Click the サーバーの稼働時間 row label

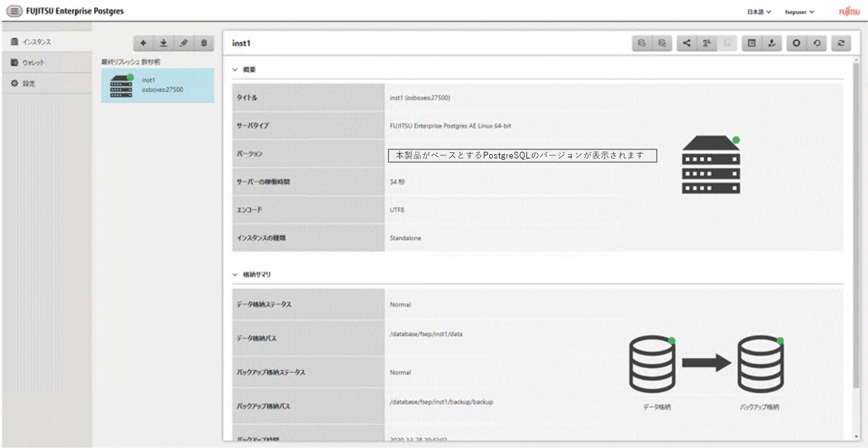pyautogui.click(x=263, y=182)
